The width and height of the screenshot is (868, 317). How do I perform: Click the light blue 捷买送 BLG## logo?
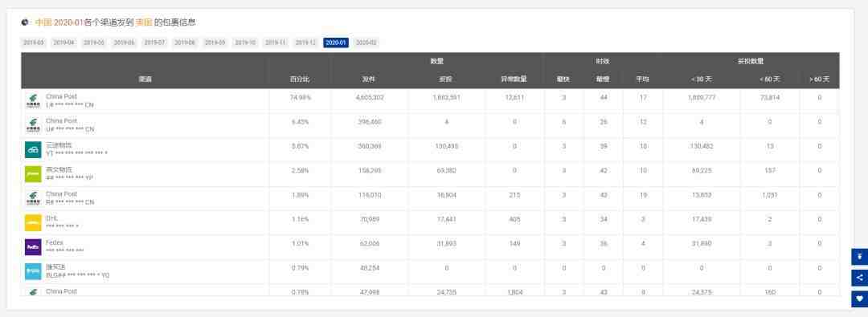coord(33,271)
